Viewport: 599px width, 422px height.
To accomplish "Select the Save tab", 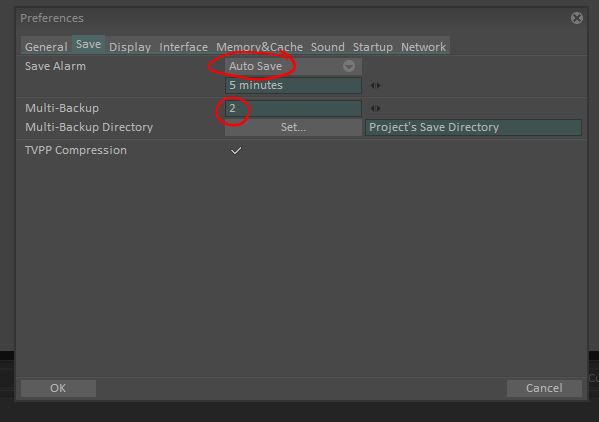I will pyautogui.click(x=88, y=45).
